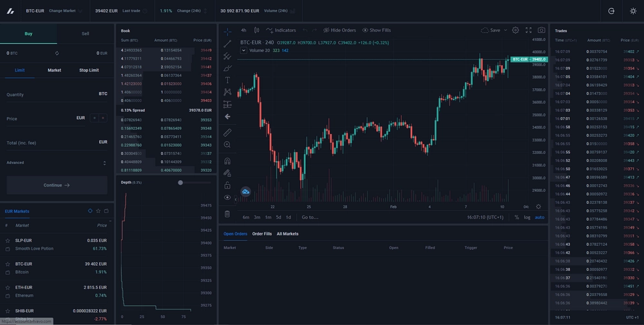644x325 pixels.
Task: Open the candlestick chart style selector
Action: [257, 30]
